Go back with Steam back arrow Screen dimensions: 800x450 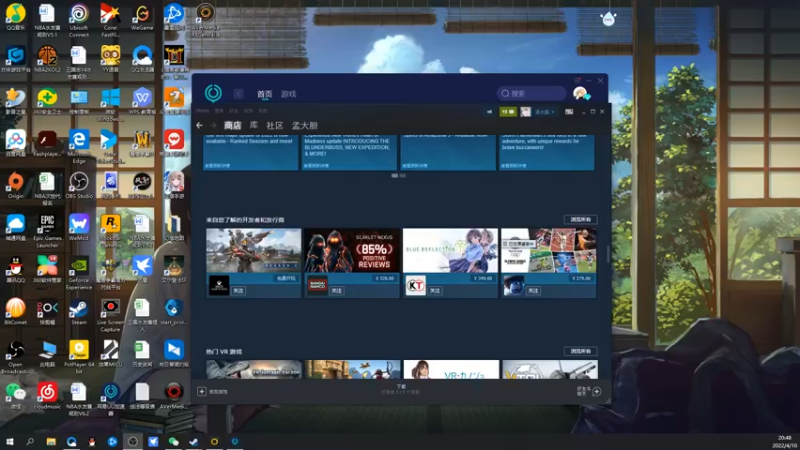click(x=199, y=125)
